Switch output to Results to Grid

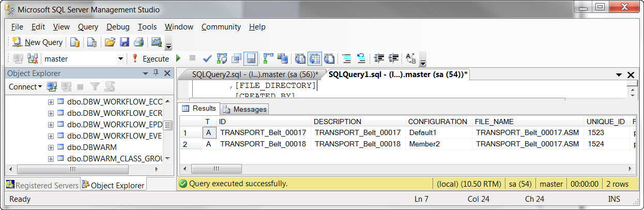(x=315, y=58)
